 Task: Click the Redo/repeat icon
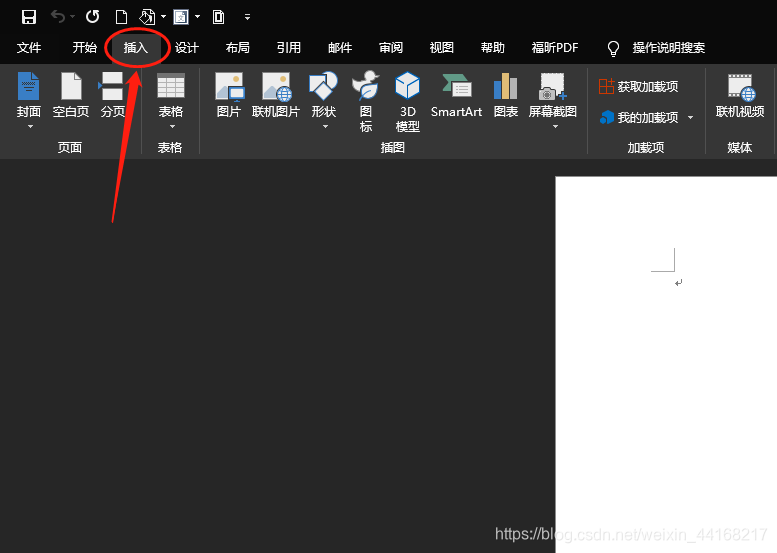point(93,17)
